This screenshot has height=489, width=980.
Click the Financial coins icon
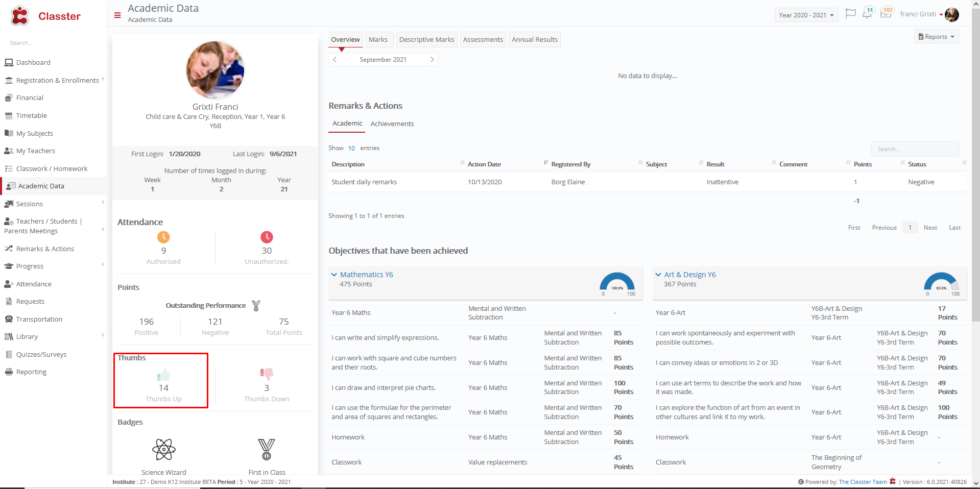pyautogui.click(x=9, y=97)
